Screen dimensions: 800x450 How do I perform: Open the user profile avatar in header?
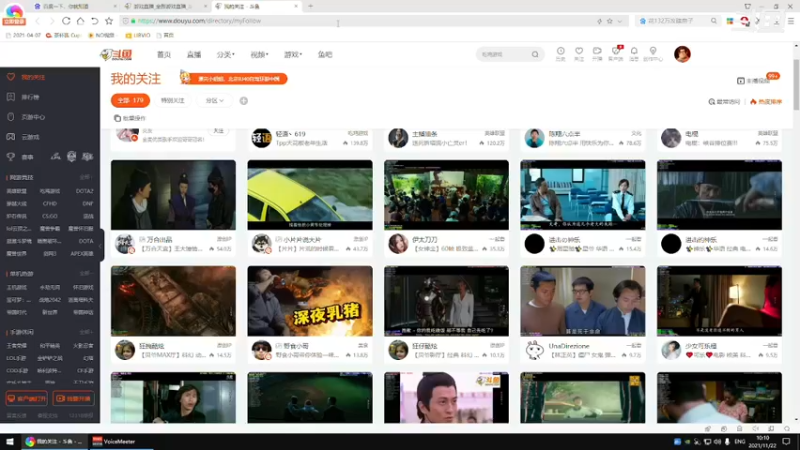pos(682,54)
